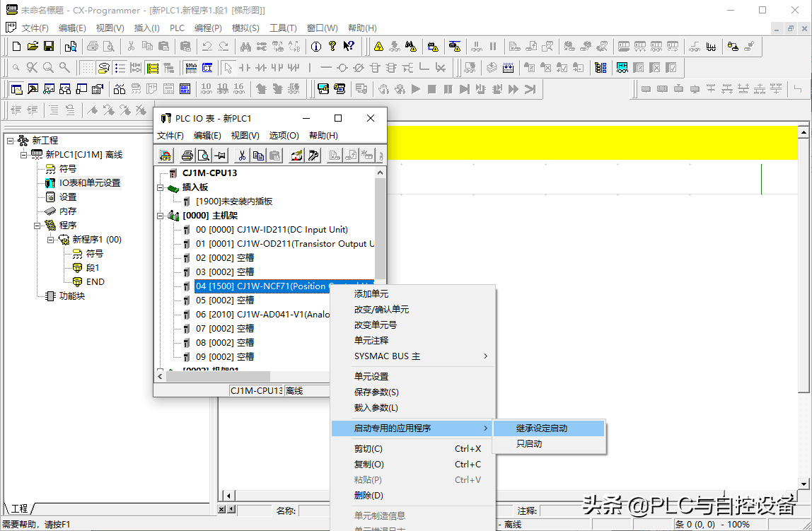
Task: Click the yellow question mark help icon
Action: 332,47
